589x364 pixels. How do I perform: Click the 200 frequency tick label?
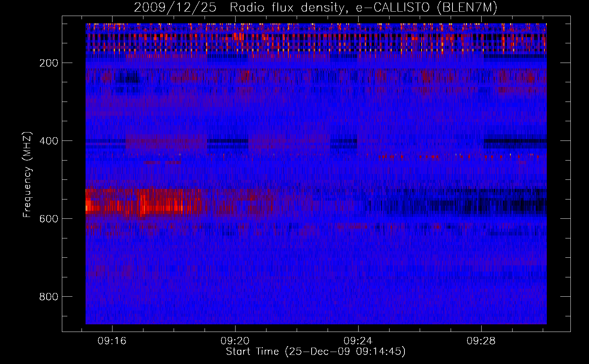pos(49,63)
